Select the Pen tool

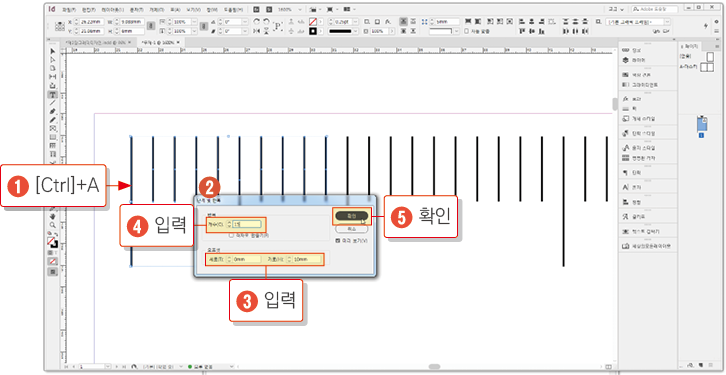(52, 112)
